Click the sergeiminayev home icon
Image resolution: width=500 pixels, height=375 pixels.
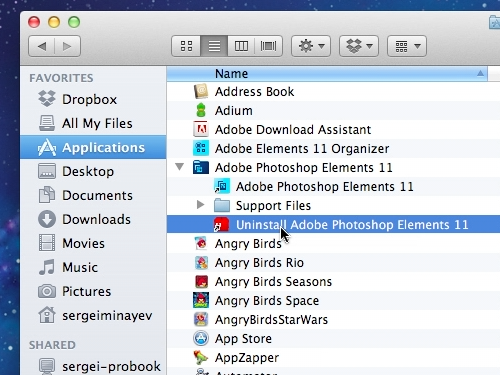tap(47, 315)
